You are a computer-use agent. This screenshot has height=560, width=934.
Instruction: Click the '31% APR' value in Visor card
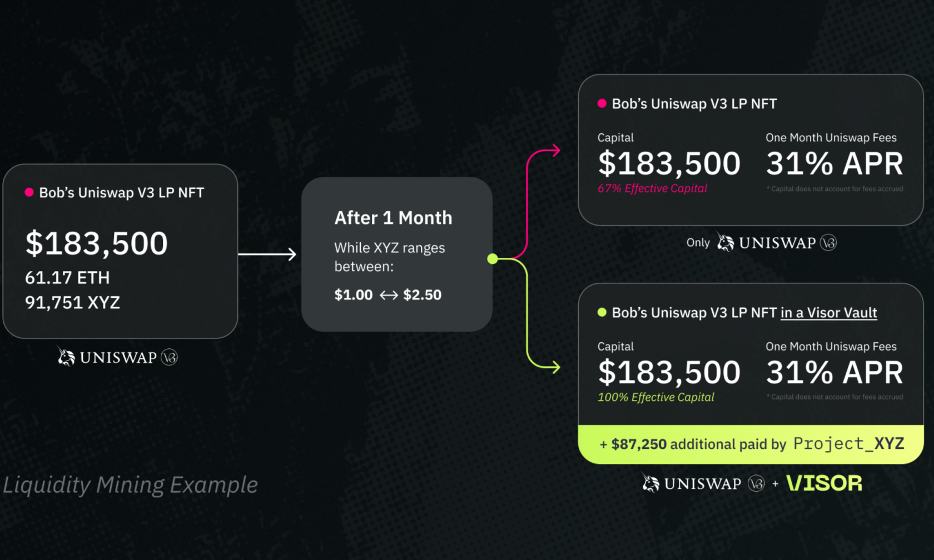834,372
